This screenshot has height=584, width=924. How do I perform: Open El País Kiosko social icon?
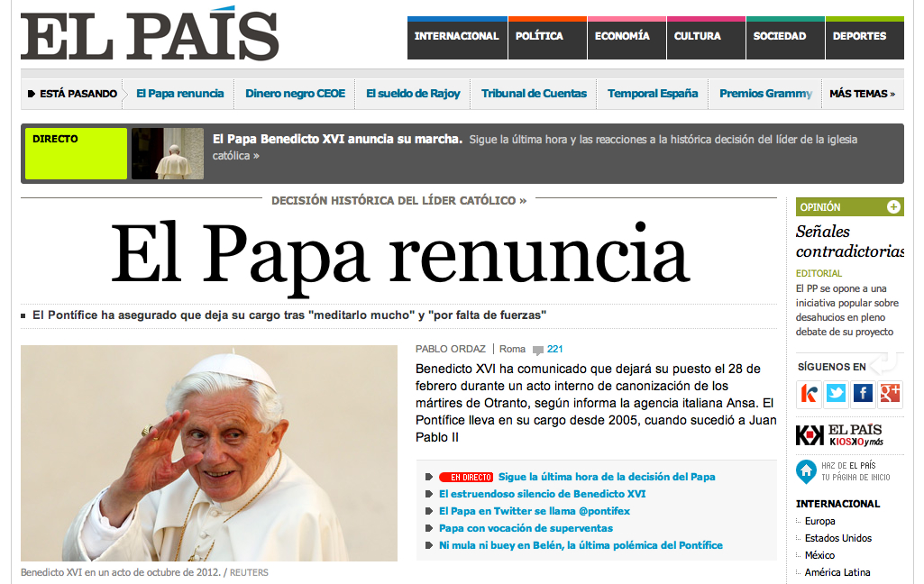pos(809,394)
